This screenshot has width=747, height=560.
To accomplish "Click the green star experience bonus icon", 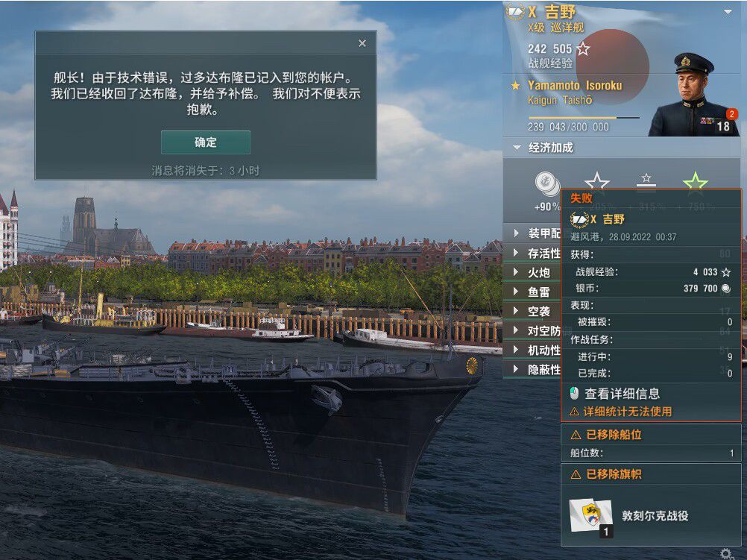I will pyautogui.click(x=695, y=182).
